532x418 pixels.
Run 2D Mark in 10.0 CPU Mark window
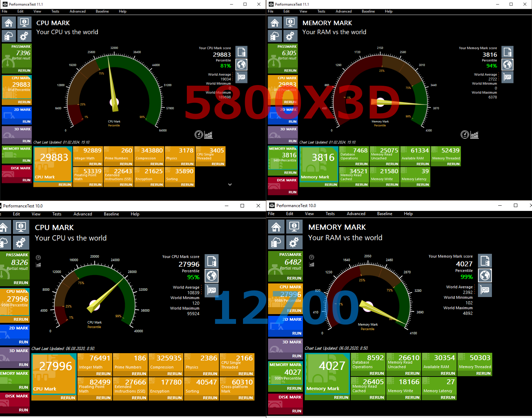(x=23, y=342)
